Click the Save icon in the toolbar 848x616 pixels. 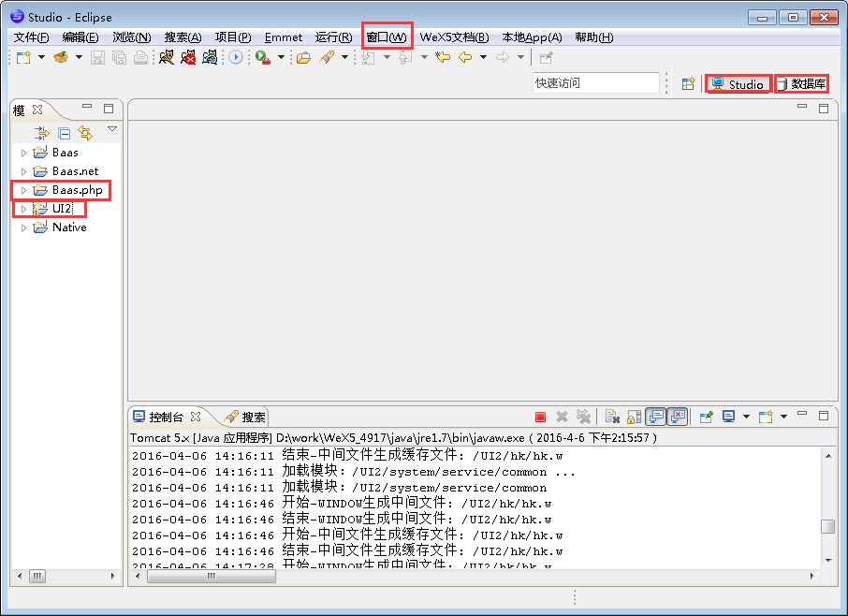tap(97, 57)
